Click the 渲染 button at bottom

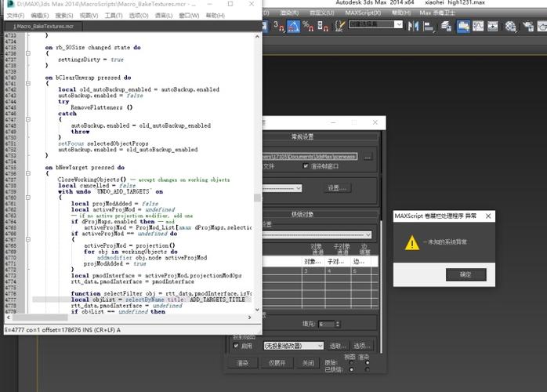pos(242,363)
